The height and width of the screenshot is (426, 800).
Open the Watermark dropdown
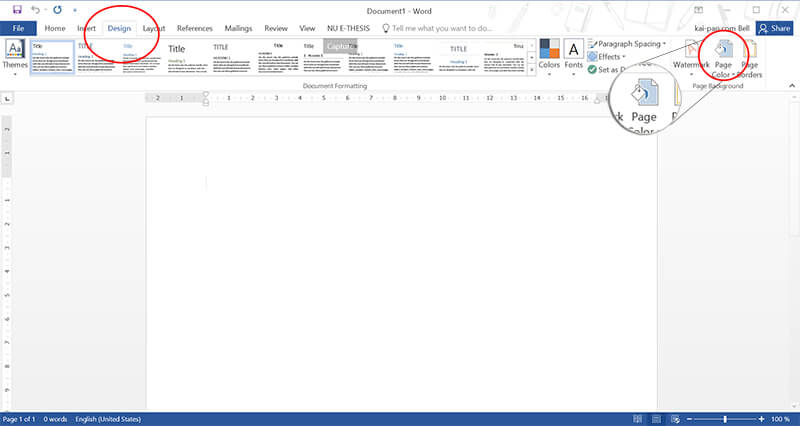pos(691,58)
